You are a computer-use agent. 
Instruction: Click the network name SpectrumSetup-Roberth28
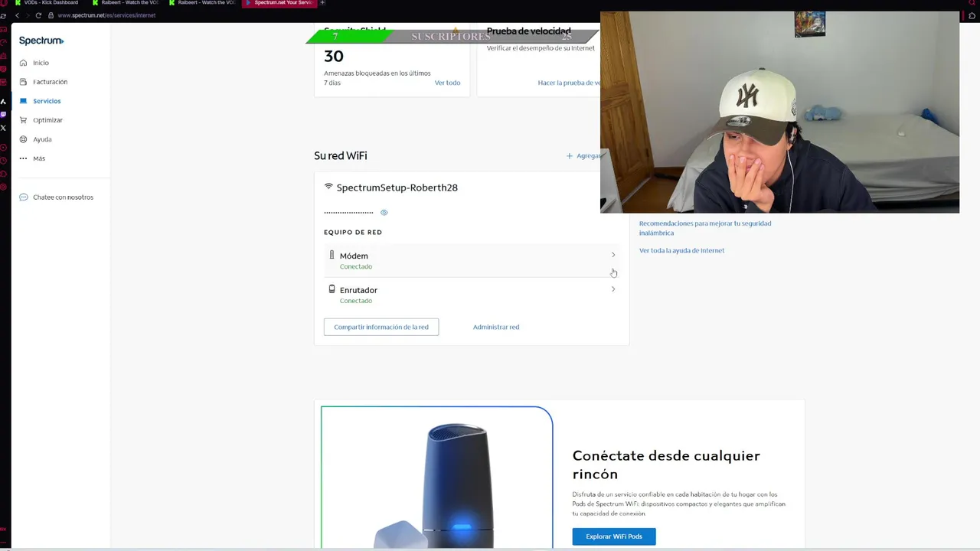[397, 187]
